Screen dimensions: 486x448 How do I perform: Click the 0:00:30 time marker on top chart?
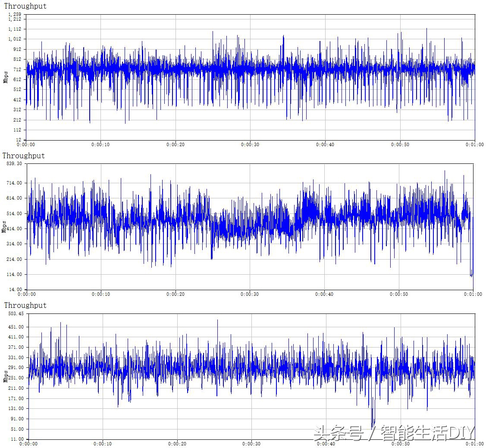coord(250,144)
